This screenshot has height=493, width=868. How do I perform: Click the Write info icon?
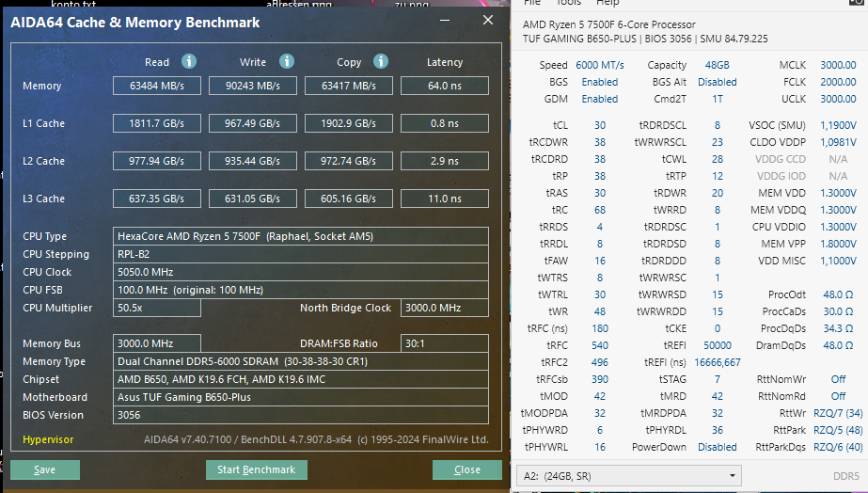[286, 61]
